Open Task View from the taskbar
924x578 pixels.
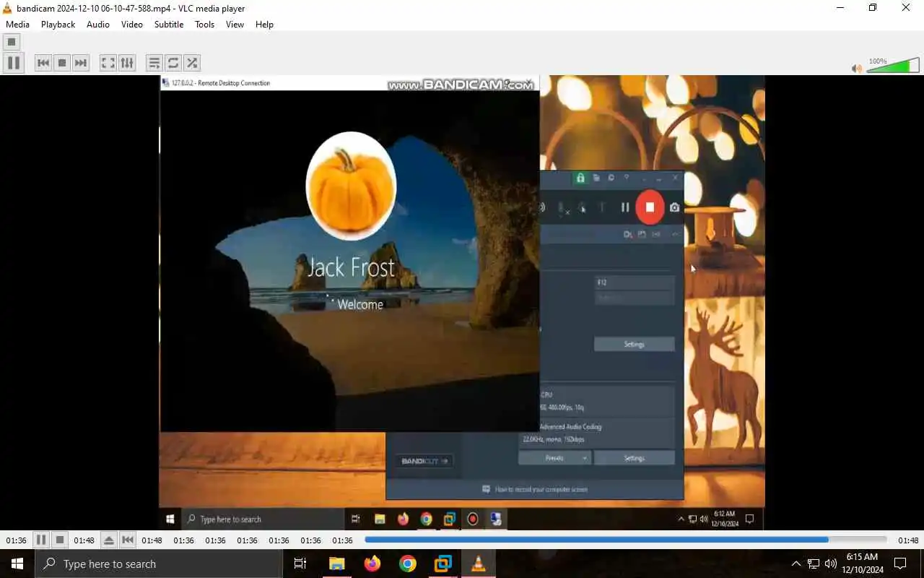(300, 564)
